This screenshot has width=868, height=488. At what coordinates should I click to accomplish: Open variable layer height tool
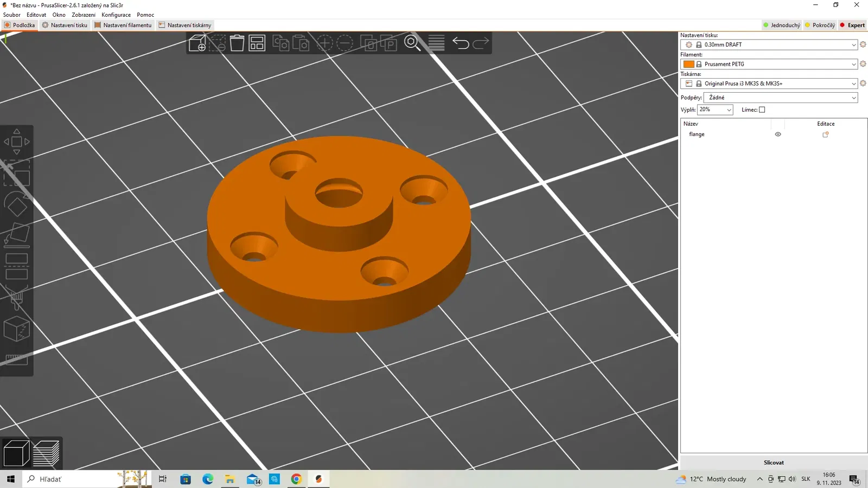[x=436, y=43]
